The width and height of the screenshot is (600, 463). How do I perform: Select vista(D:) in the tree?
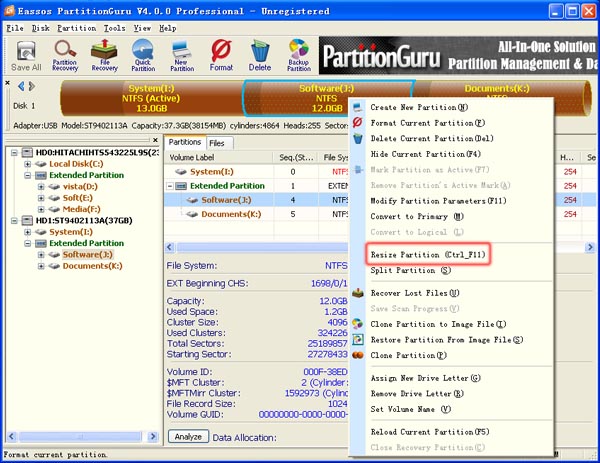point(80,186)
